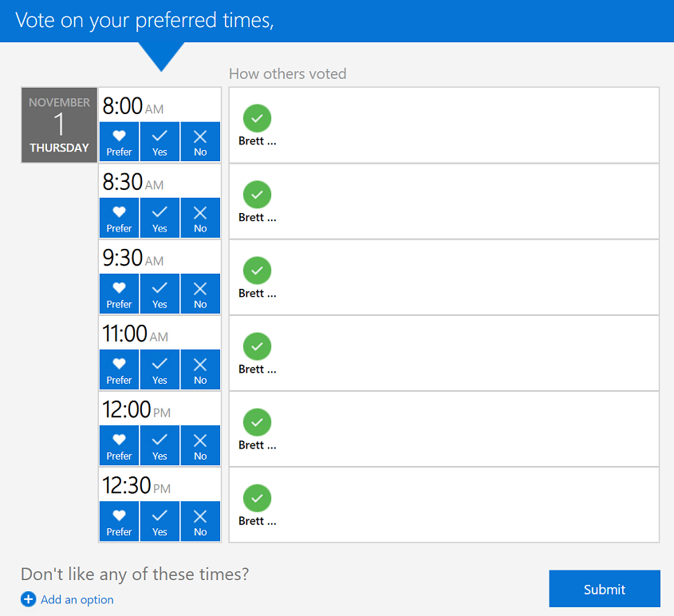The height and width of the screenshot is (616, 674).
Task: Click Brett's green checkmark for 8:00 AM
Action: pyautogui.click(x=257, y=118)
